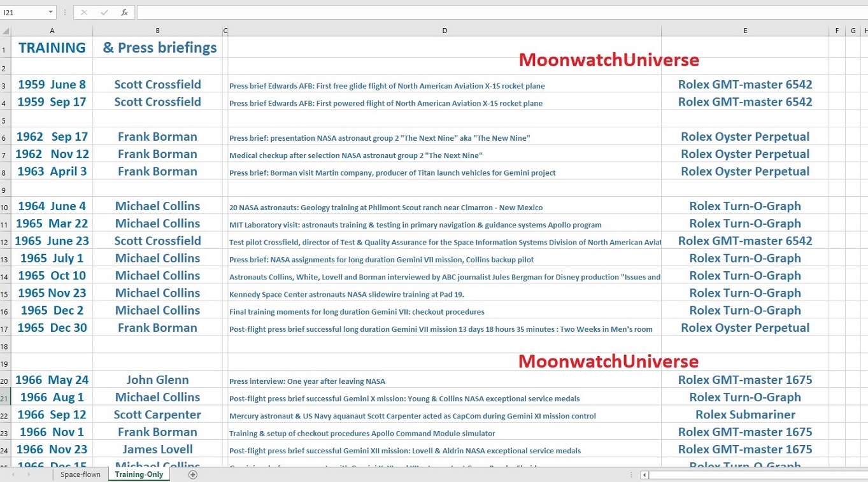Image resolution: width=868 pixels, height=482 pixels.
Task: Select the John Glenn cell
Action: [157, 380]
